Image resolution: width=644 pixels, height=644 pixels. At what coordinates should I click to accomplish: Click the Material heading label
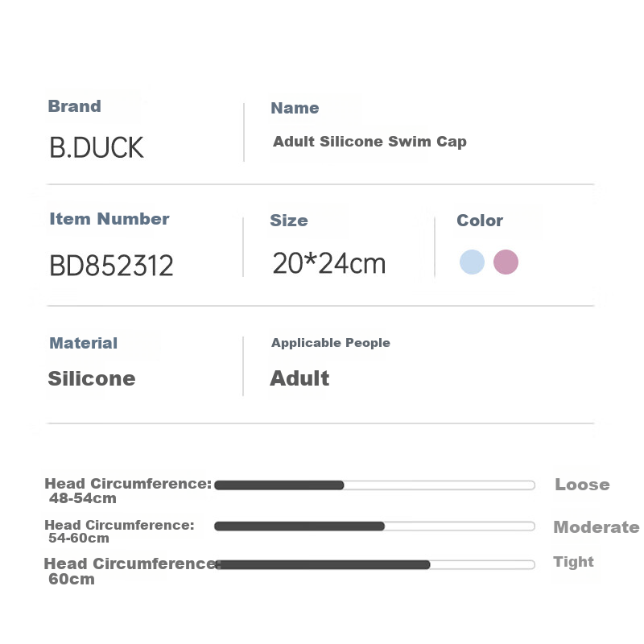coord(84,343)
